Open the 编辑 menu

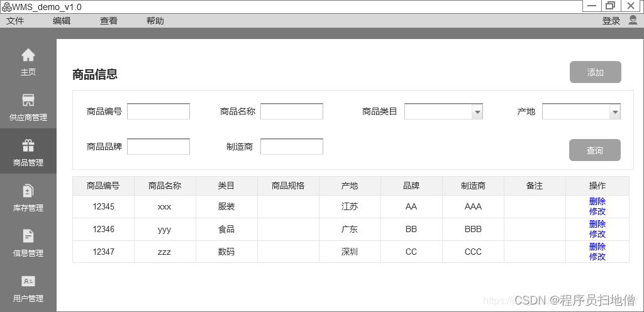[x=62, y=21]
